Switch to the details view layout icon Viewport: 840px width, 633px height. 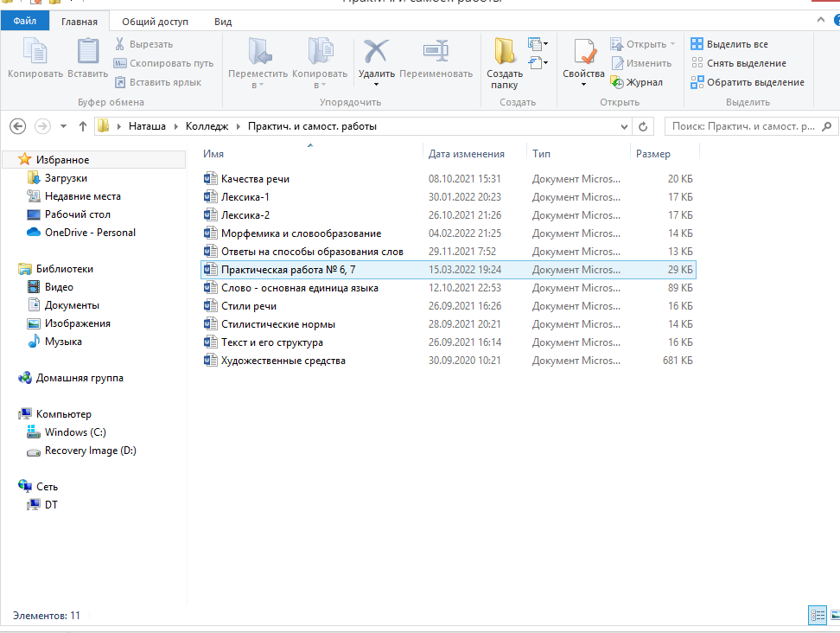click(x=817, y=615)
